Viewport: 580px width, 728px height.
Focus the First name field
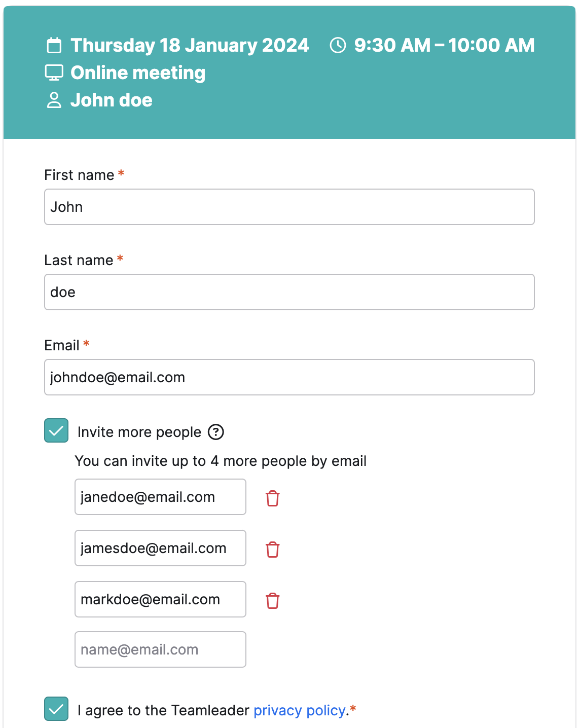pos(289,207)
